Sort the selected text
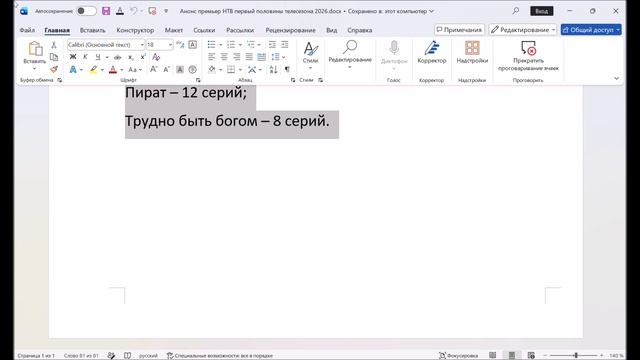 coord(273,70)
